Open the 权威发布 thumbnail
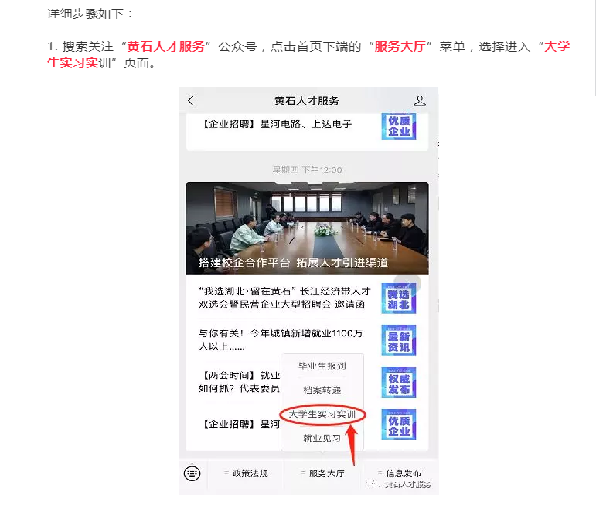Viewport: 597px width, 517px height. click(x=399, y=383)
